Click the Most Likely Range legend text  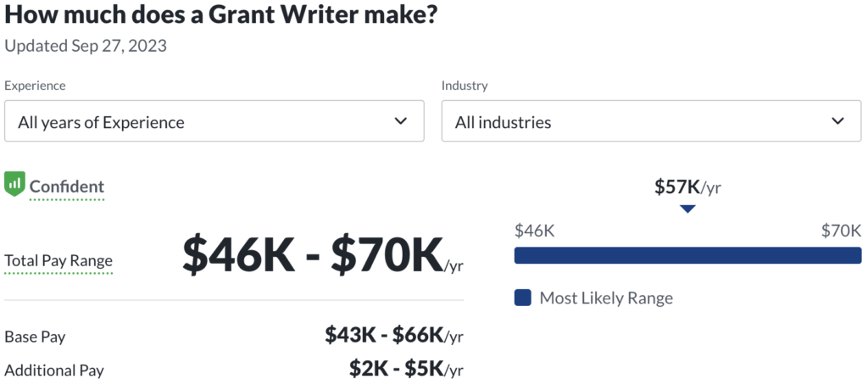(x=606, y=298)
